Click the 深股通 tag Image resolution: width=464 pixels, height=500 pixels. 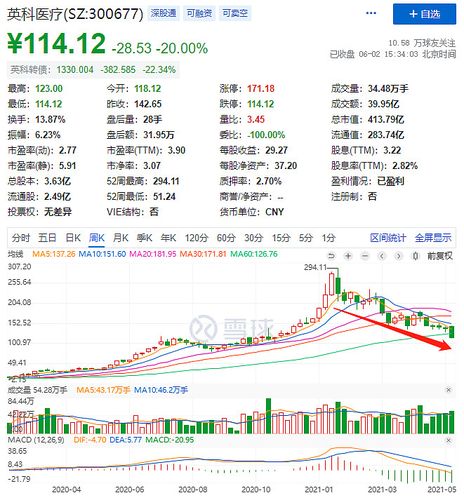pos(163,13)
